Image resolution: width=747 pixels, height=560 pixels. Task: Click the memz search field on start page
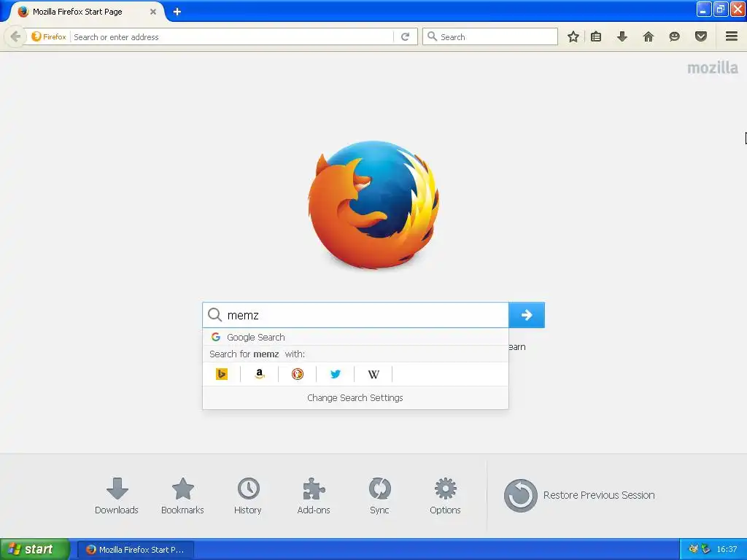point(355,315)
